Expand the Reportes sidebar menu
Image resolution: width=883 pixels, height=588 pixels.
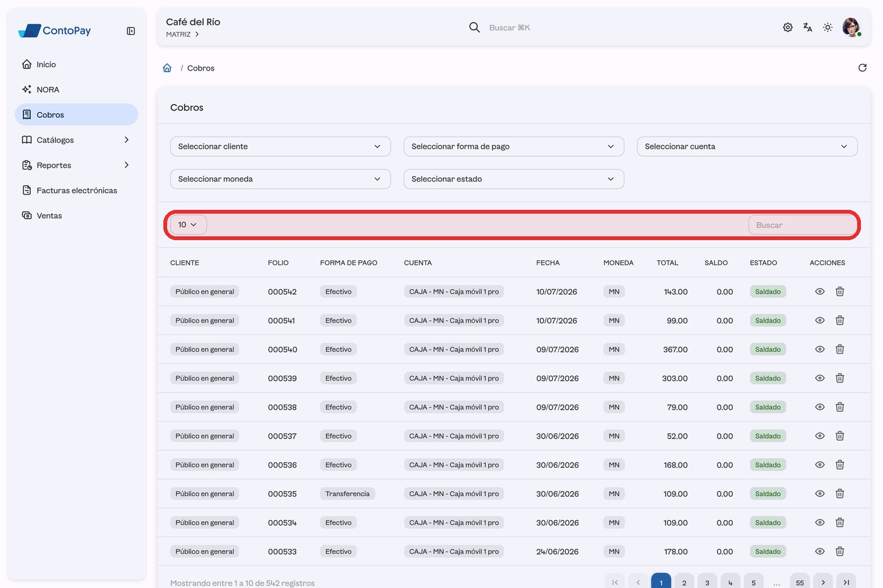76,165
